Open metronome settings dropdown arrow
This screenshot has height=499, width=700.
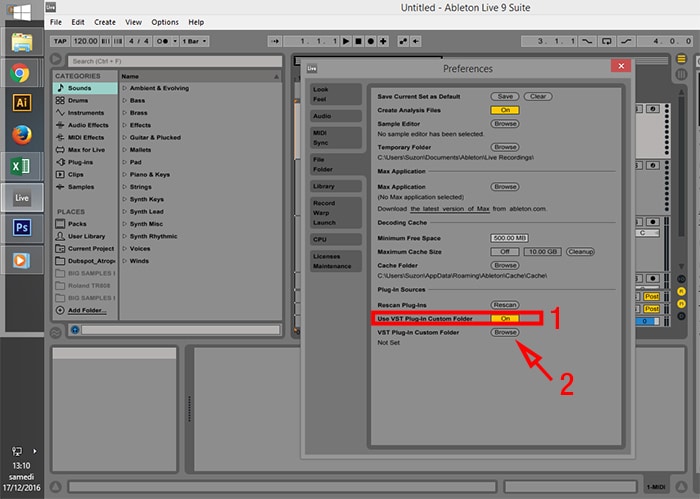(175, 41)
